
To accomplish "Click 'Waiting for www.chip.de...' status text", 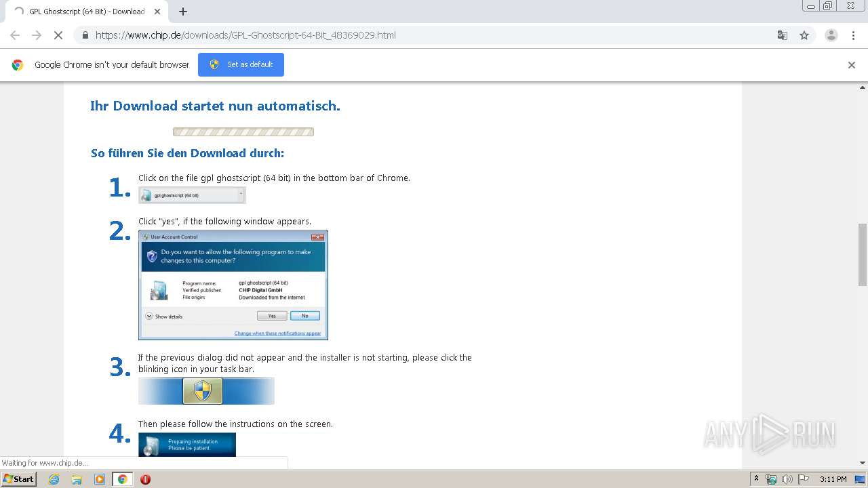I will tap(45, 463).
